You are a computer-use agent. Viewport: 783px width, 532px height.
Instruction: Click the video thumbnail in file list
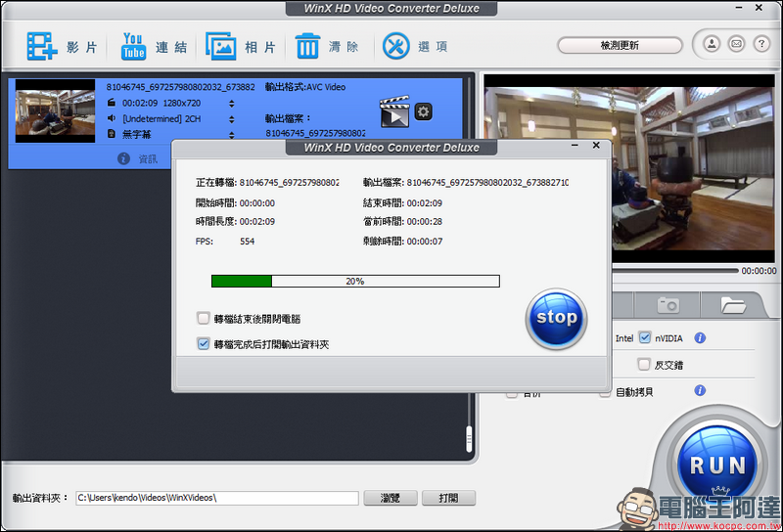(55, 111)
